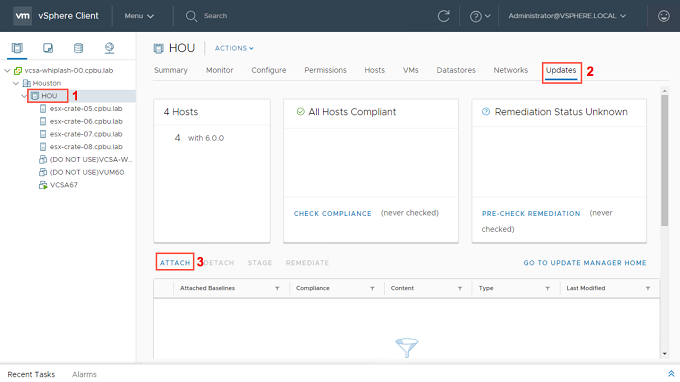This screenshot has width=680, height=382.
Task: Open the Networking inventory view
Action: coord(109,48)
